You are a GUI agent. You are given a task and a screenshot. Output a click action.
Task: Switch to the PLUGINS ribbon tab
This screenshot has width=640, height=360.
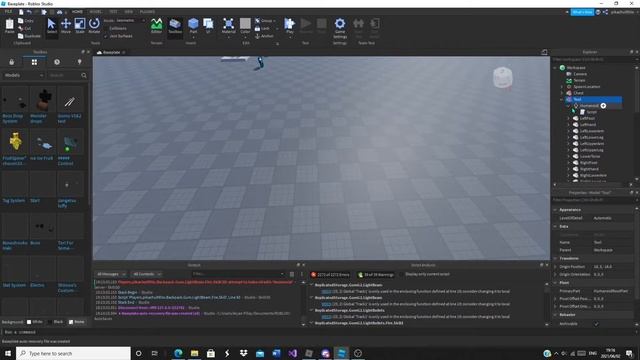click(x=147, y=12)
